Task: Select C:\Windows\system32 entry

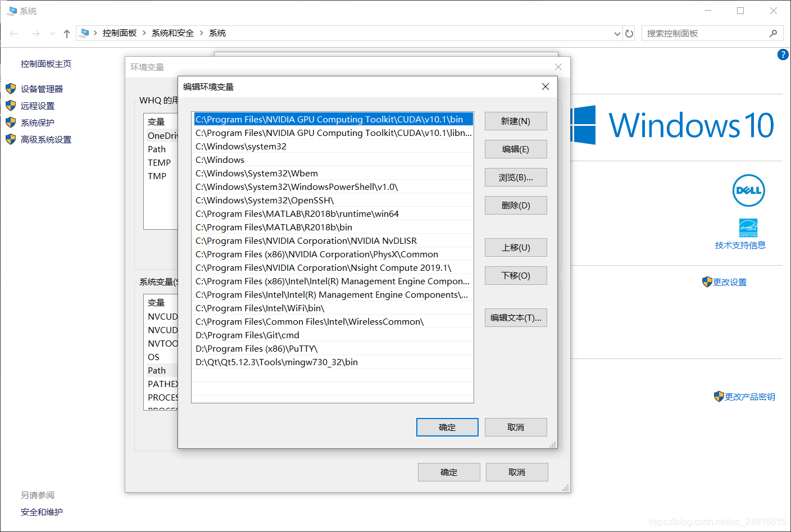Action: [x=333, y=147]
